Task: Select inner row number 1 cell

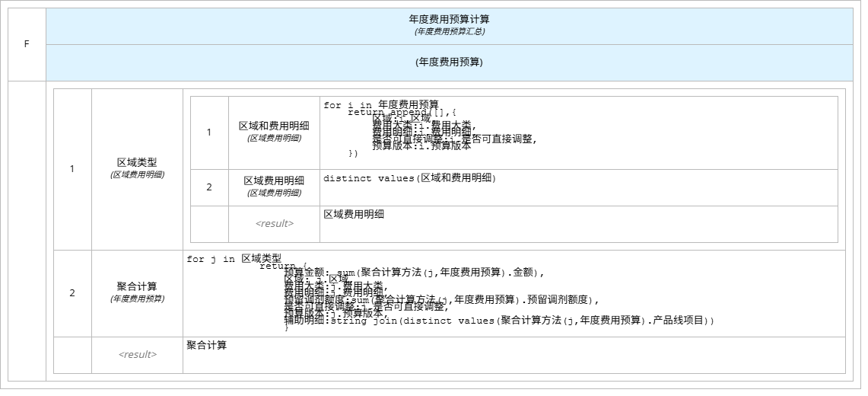Action: 209,133
